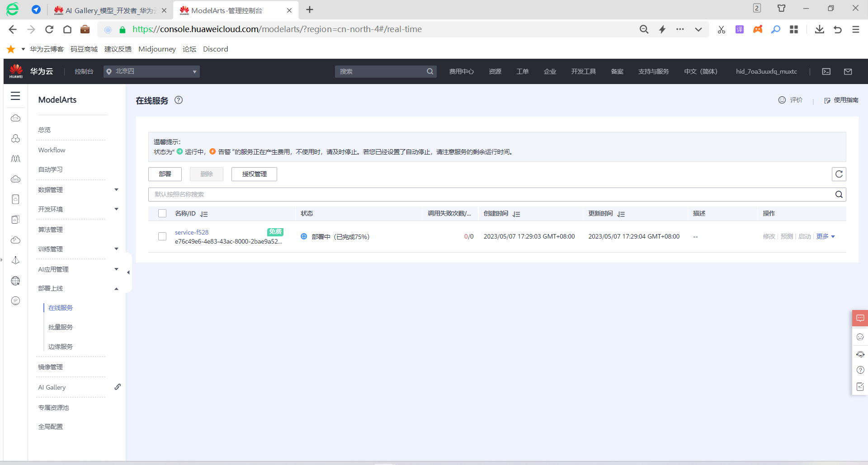Go to the browser home page
Viewport: 868px width, 465px height.
pyautogui.click(x=67, y=29)
